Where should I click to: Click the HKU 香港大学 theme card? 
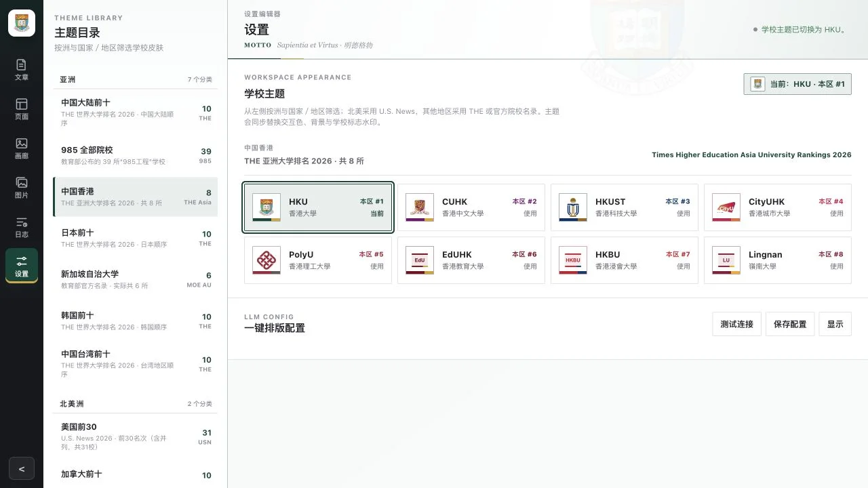click(318, 207)
